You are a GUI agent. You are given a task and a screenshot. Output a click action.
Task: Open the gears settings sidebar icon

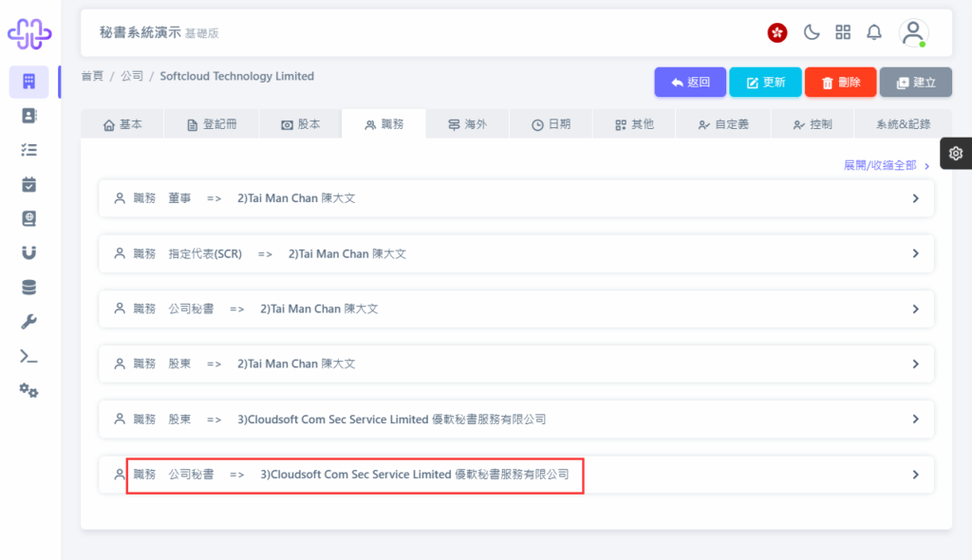point(28,390)
